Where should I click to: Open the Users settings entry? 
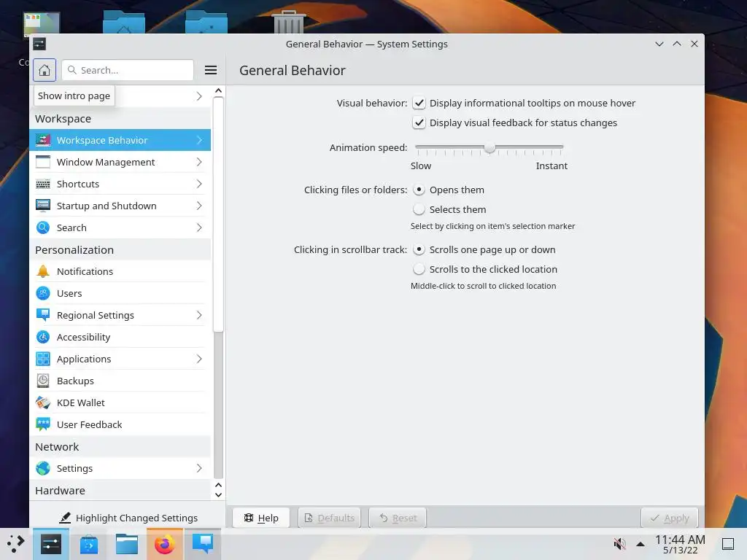click(120, 293)
